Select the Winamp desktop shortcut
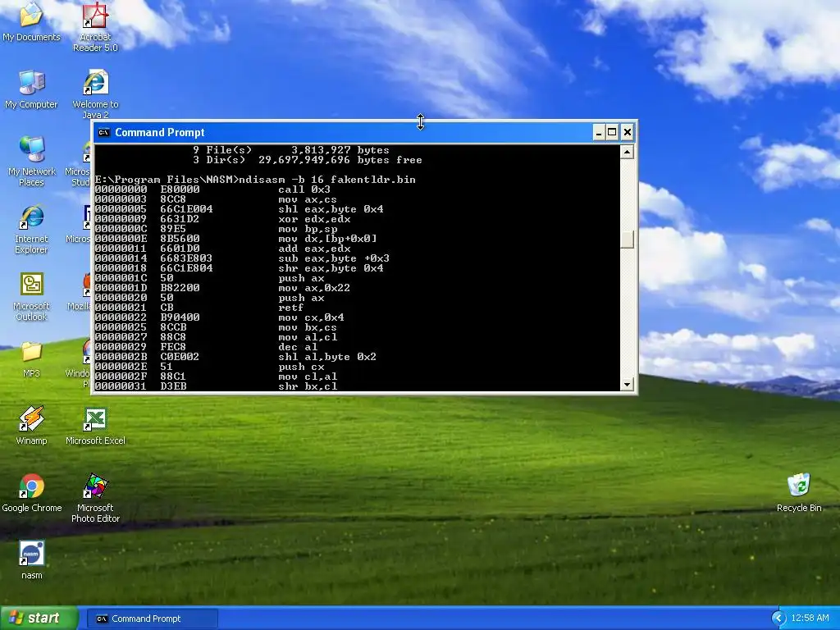The height and width of the screenshot is (630, 840). [x=32, y=426]
